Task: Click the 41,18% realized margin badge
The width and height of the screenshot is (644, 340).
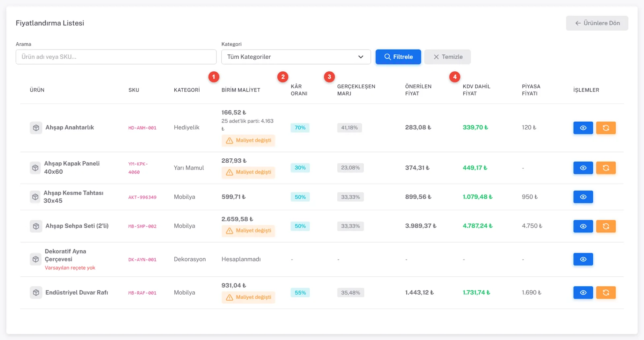Action: 349,128
